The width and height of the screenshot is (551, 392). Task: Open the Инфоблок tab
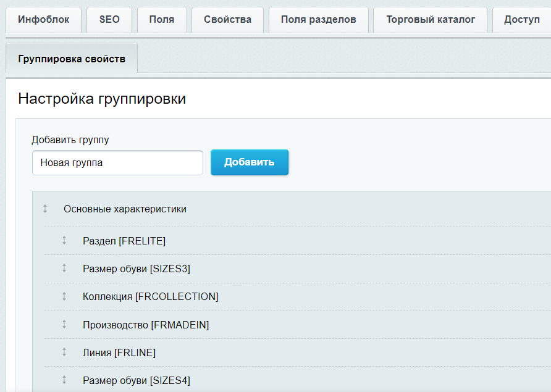tap(43, 20)
